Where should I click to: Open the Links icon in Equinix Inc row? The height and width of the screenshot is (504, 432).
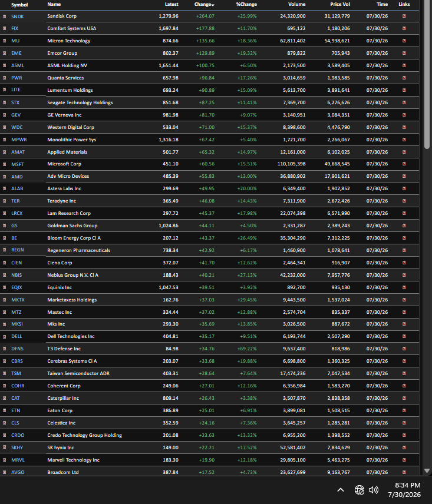[x=404, y=287]
